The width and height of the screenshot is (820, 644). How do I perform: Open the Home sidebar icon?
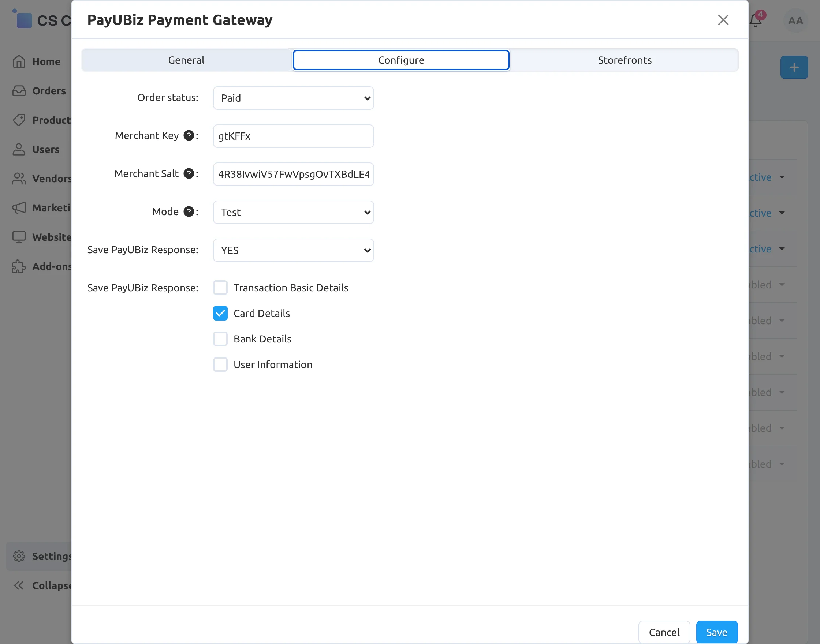(x=19, y=61)
